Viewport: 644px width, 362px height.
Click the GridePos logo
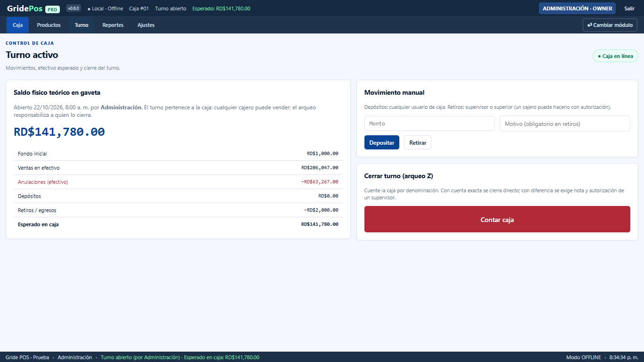coord(25,8)
